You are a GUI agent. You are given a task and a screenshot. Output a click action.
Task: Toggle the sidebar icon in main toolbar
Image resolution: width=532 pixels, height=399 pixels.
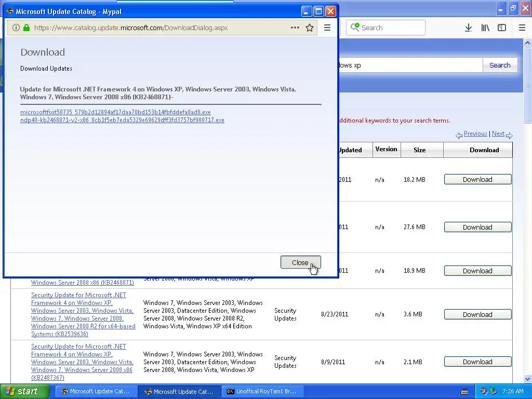(502, 28)
